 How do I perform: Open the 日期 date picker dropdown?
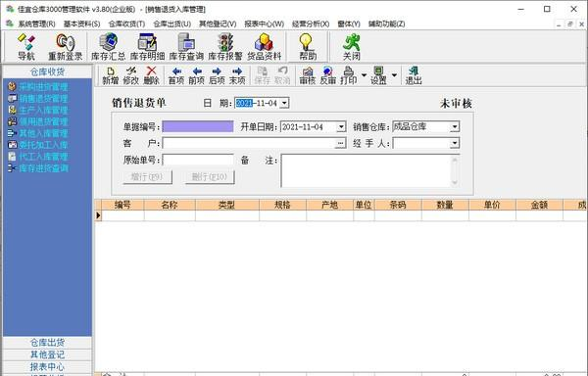click(284, 103)
